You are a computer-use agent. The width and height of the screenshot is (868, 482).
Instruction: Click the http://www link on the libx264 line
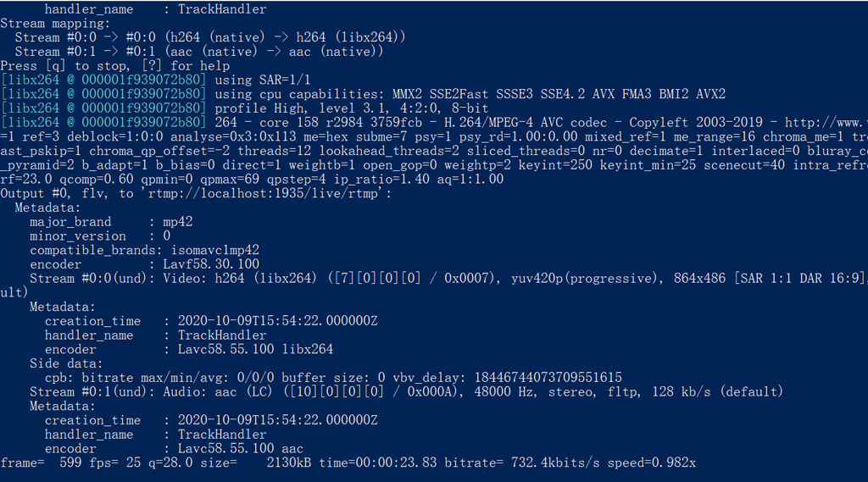(826, 122)
